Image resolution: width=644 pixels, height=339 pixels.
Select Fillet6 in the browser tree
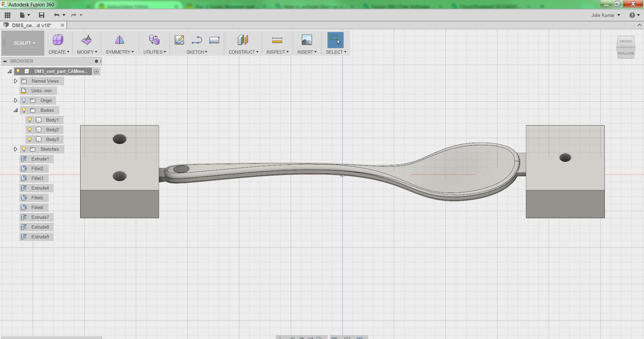pyautogui.click(x=37, y=207)
